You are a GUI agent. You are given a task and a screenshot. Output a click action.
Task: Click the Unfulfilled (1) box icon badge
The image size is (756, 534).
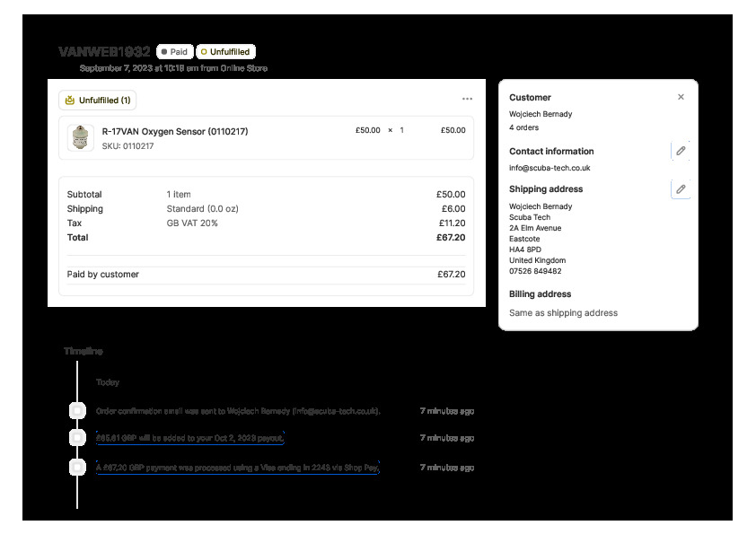[x=97, y=101]
